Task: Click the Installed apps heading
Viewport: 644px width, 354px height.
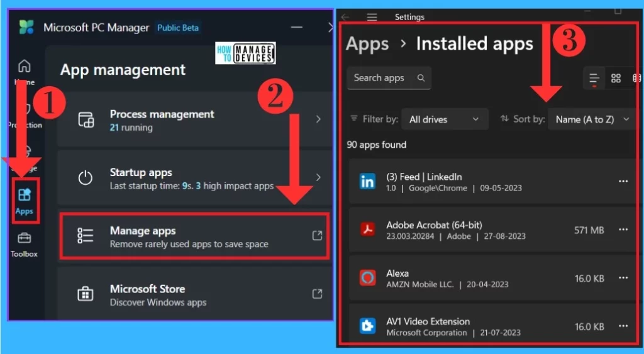Action: click(475, 44)
